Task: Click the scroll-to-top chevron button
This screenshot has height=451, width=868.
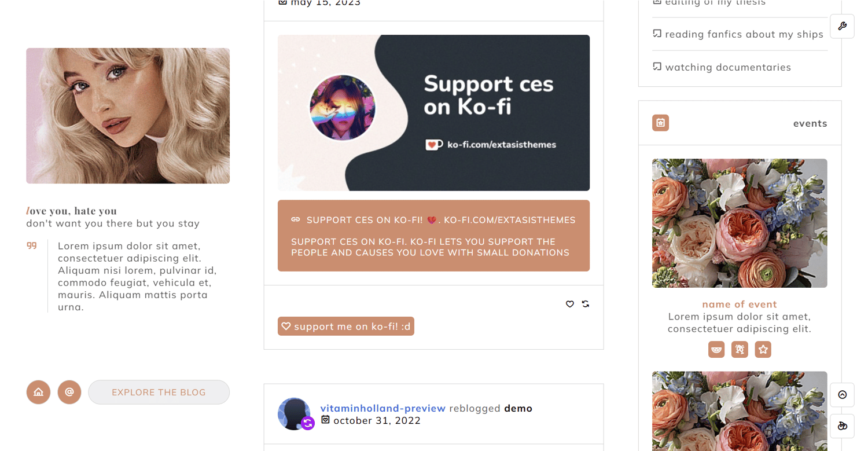Action: point(842,395)
